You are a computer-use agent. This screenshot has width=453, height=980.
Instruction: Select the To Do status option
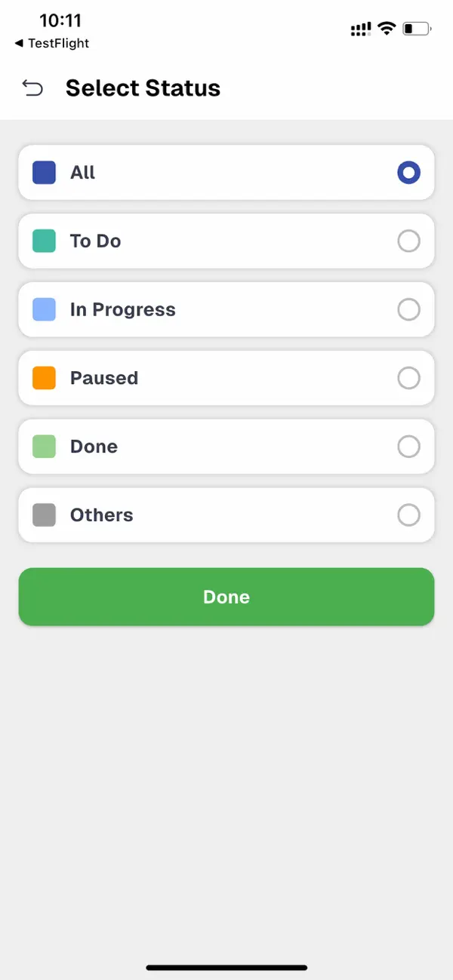(x=408, y=241)
